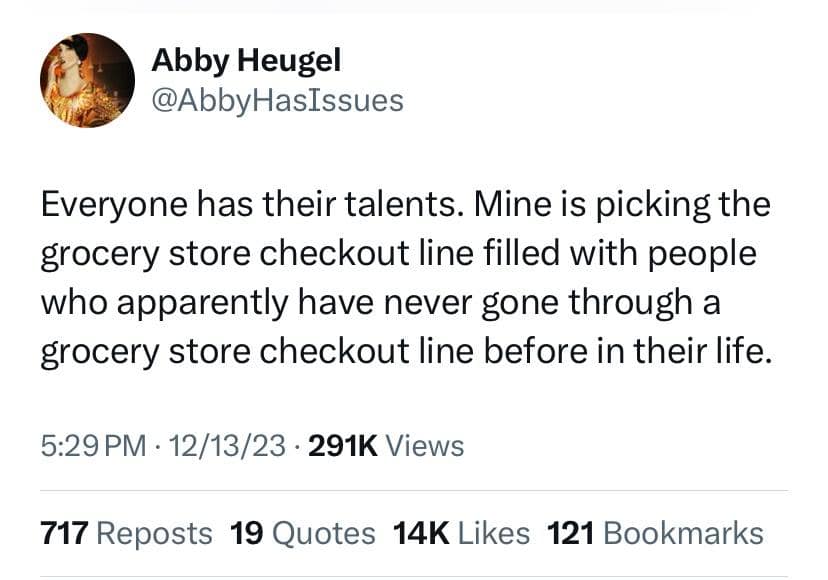Click the 717 repost count number

tap(63, 533)
